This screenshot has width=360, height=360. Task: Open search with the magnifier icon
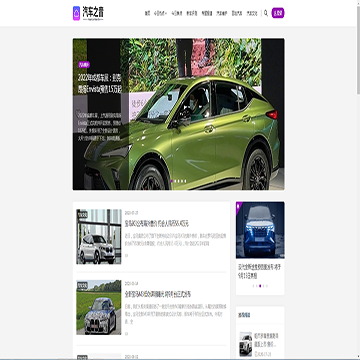coord(266,13)
